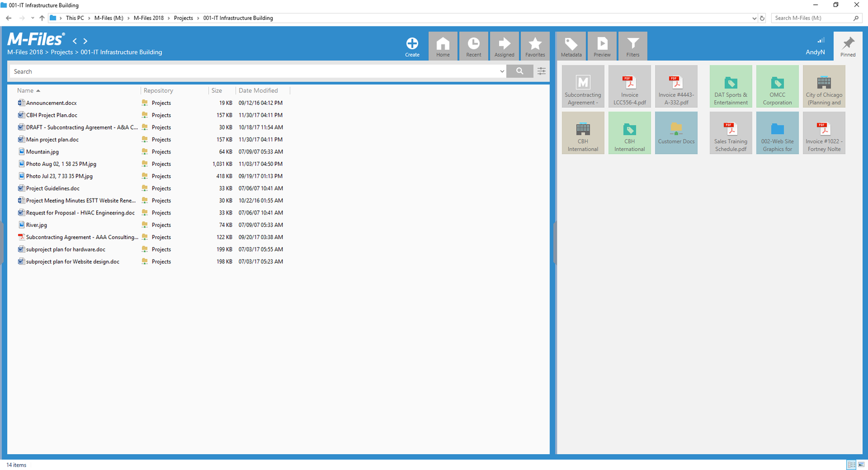Switch to the Recent tab

click(473, 46)
